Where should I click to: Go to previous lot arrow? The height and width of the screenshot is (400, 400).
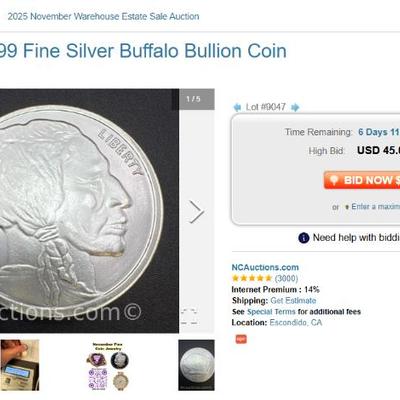[x=237, y=107]
